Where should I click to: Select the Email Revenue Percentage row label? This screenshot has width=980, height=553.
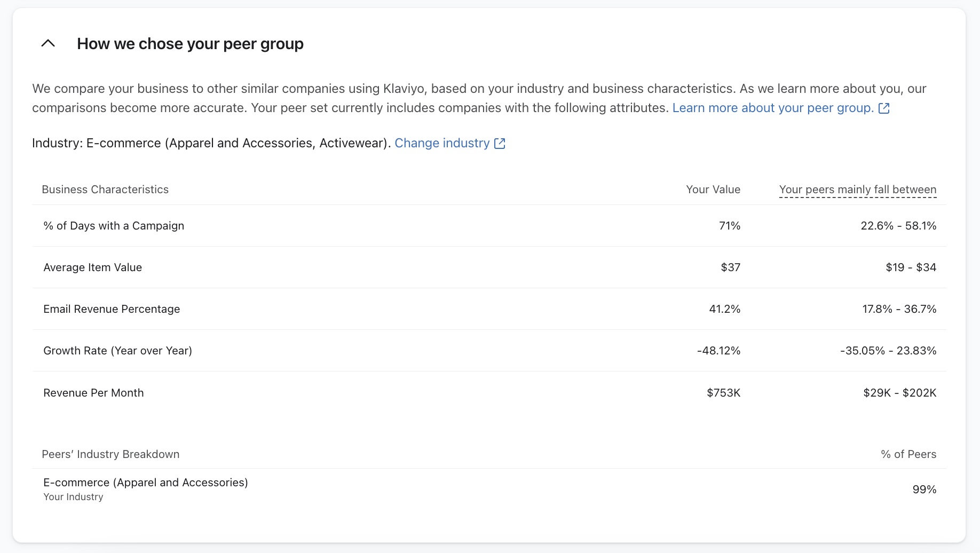(112, 309)
